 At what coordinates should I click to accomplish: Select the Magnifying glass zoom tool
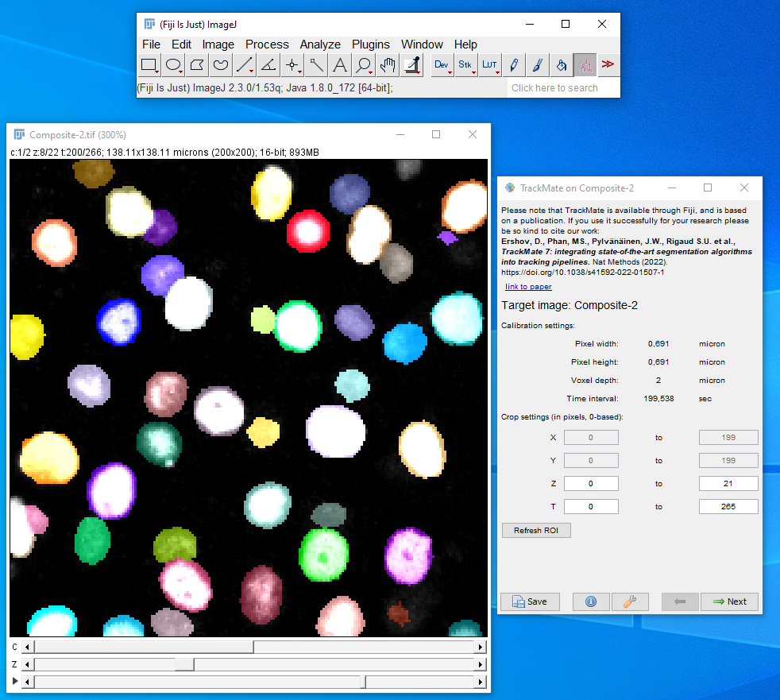364,65
